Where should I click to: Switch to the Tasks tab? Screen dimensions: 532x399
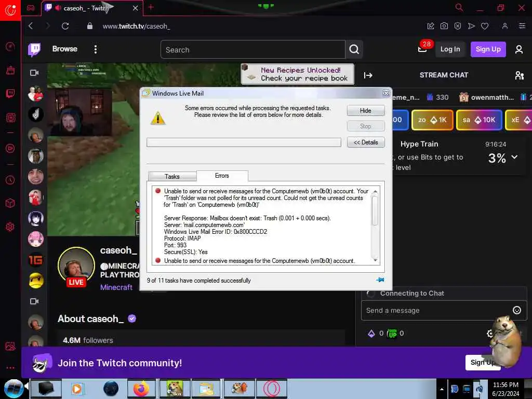click(x=172, y=177)
